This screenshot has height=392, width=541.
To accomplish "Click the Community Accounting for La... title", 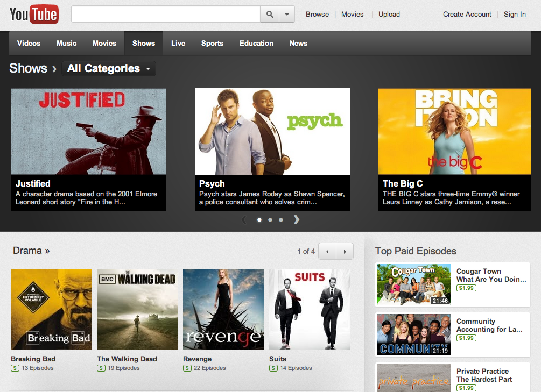I will tap(489, 325).
